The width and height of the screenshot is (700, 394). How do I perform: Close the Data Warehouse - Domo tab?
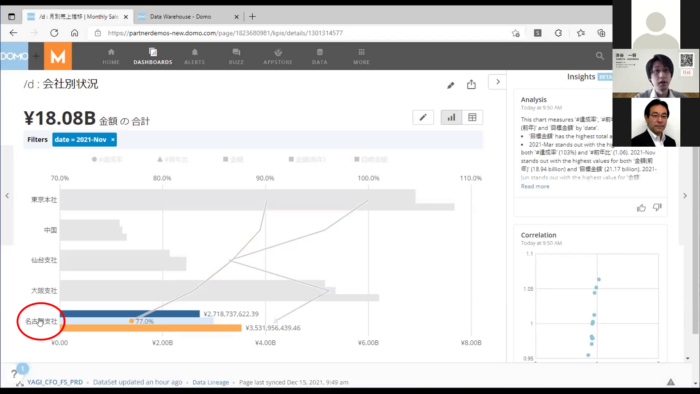tap(237, 17)
